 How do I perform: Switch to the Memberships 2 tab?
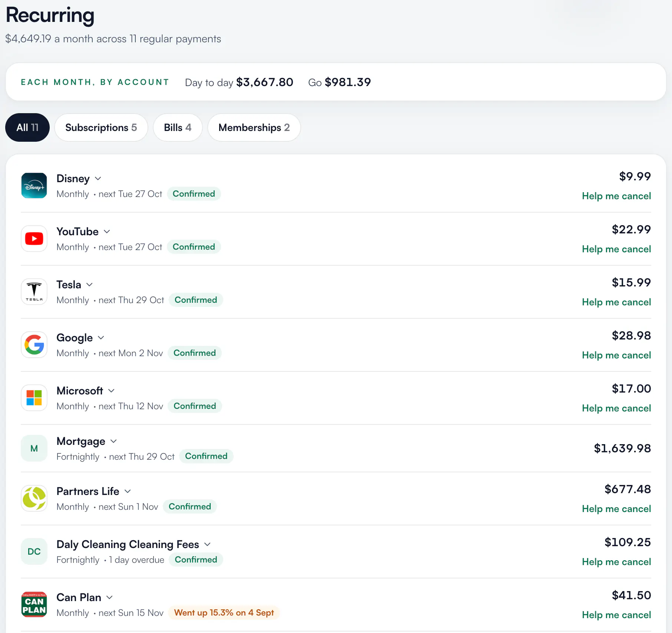(254, 128)
